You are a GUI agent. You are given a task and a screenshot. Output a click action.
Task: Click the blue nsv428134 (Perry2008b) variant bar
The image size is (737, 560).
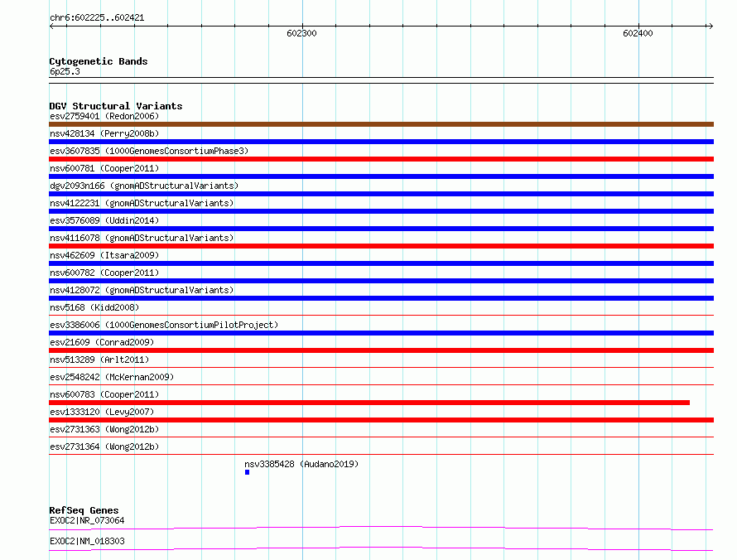[381, 142]
